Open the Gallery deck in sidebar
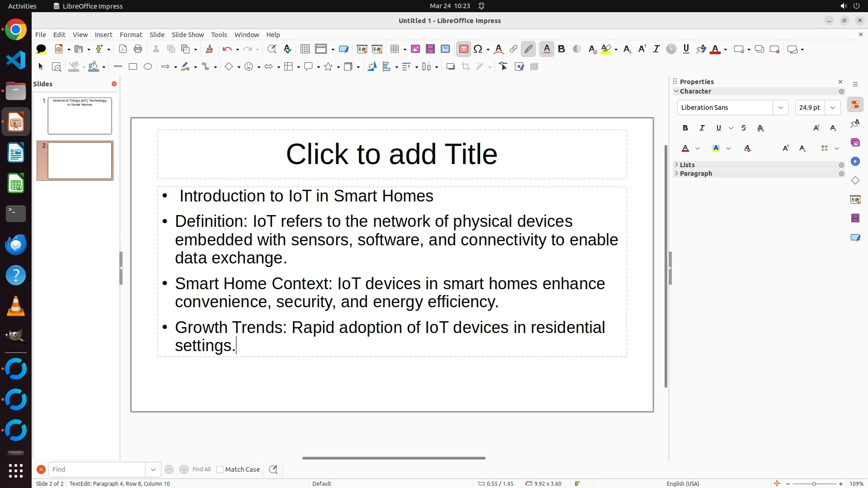868x488 pixels. [855, 143]
